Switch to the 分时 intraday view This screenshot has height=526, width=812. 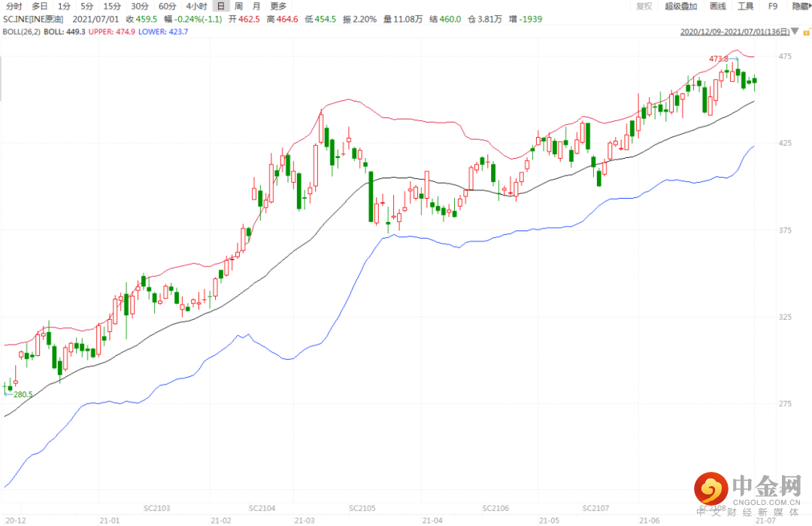coord(14,6)
